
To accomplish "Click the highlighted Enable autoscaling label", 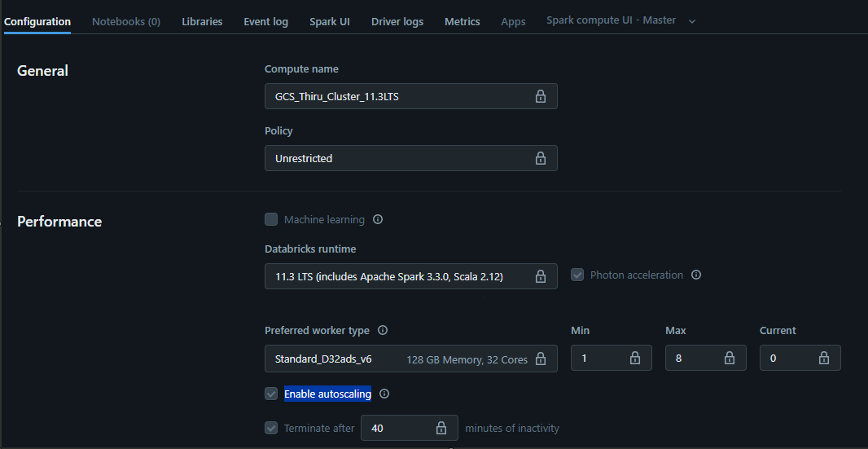I will coord(327,394).
